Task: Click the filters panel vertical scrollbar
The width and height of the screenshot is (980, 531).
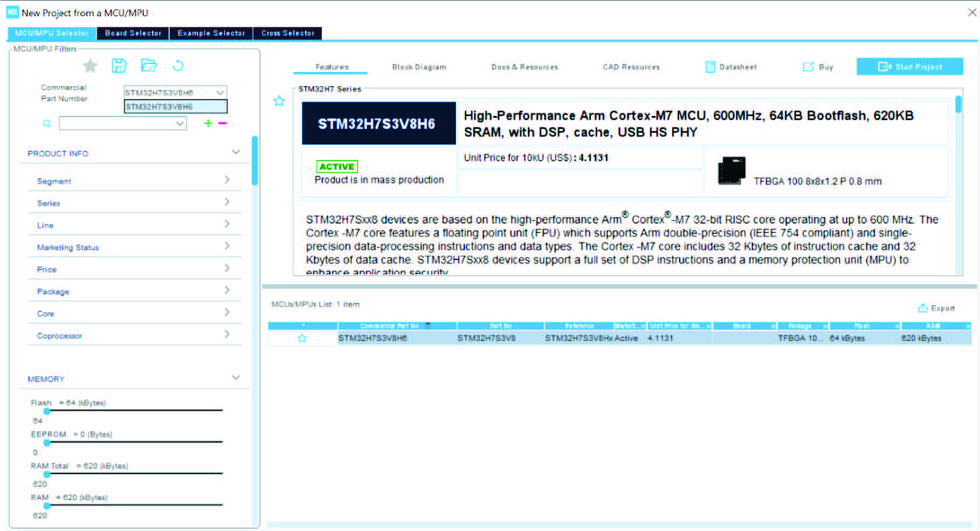Action: point(254,161)
